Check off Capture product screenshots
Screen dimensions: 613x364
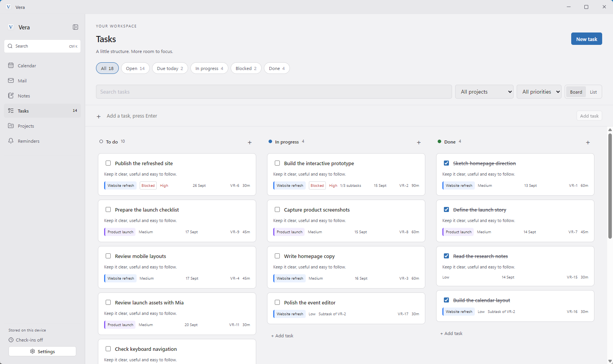[277, 210]
